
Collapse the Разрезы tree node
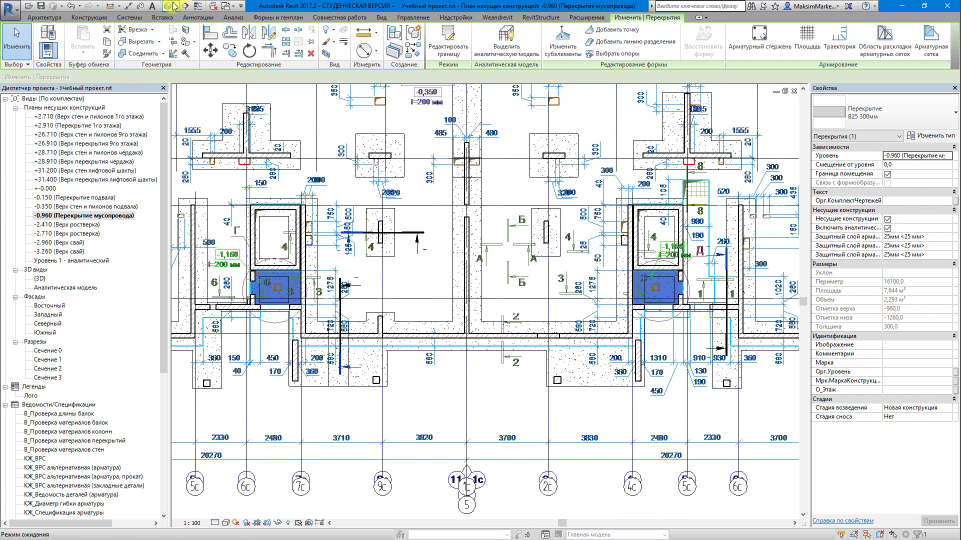15,342
